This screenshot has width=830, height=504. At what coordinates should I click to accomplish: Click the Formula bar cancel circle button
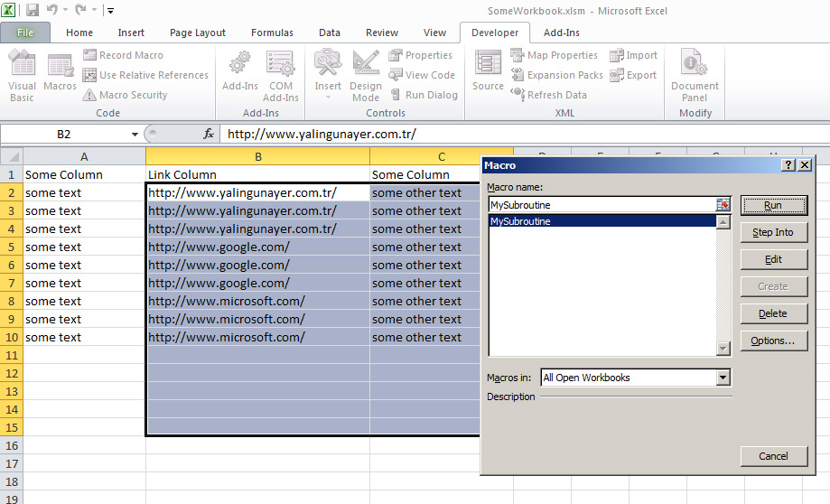153,134
